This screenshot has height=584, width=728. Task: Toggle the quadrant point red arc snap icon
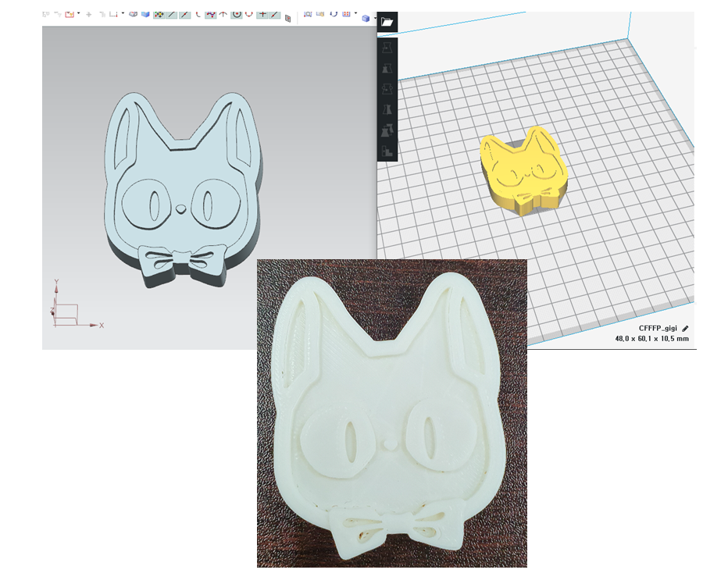[249, 14]
